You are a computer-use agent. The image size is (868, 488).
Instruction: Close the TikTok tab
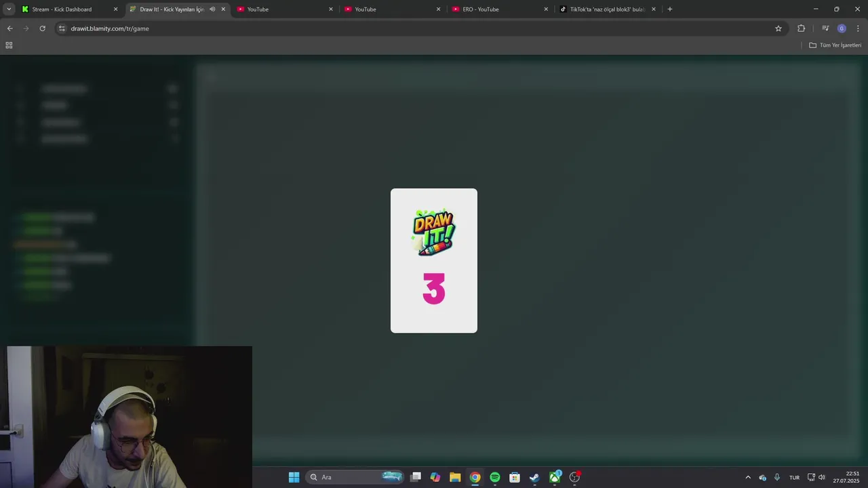point(654,9)
